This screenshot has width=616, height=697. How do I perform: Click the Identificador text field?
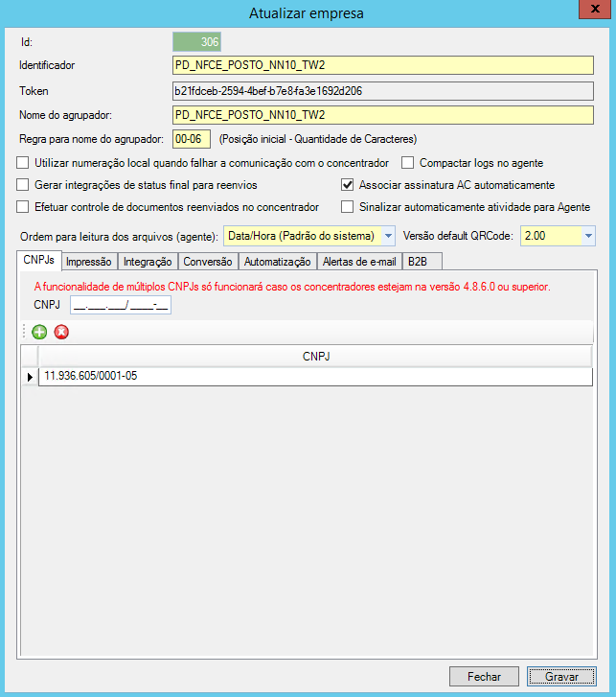coord(383,66)
